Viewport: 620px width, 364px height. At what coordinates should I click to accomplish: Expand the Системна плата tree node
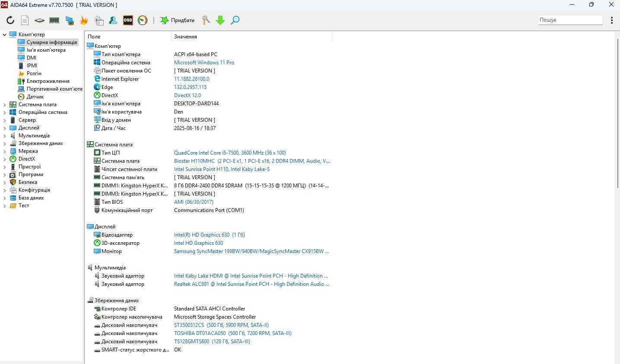pos(4,104)
